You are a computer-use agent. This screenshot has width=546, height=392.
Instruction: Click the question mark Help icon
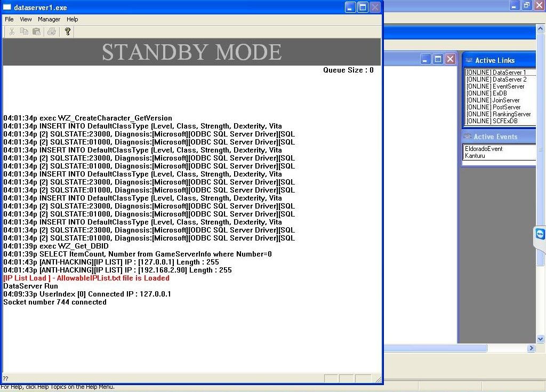68,32
